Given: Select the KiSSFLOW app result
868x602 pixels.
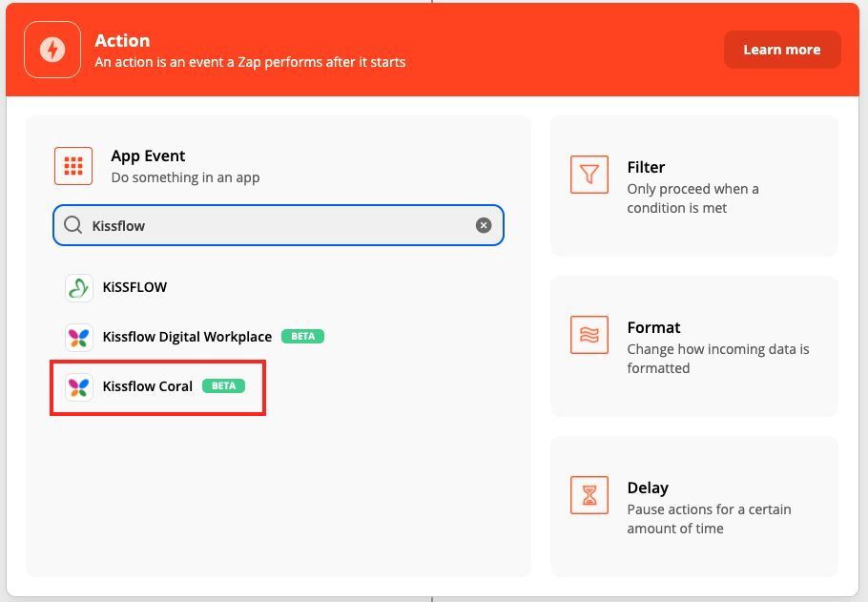Looking at the screenshot, I should click(x=134, y=287).
